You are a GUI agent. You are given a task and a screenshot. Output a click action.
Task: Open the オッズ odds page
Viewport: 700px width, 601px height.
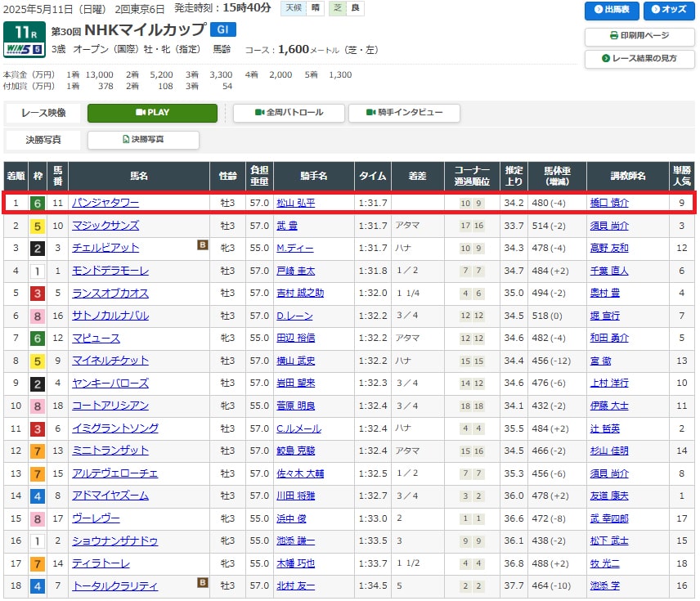pos(668,11)
